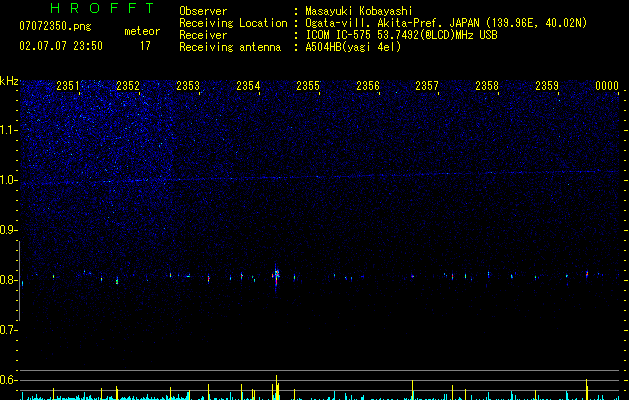Click the 2353 time marker
Screen dimensions: 629x400
(x=188, y=86)
